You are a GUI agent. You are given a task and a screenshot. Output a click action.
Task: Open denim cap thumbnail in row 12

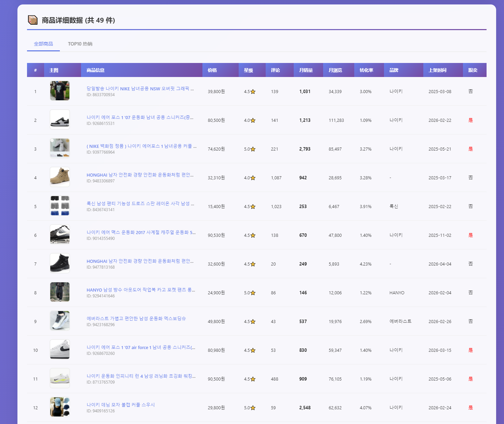pyautogui.click(x=60, y=407)
